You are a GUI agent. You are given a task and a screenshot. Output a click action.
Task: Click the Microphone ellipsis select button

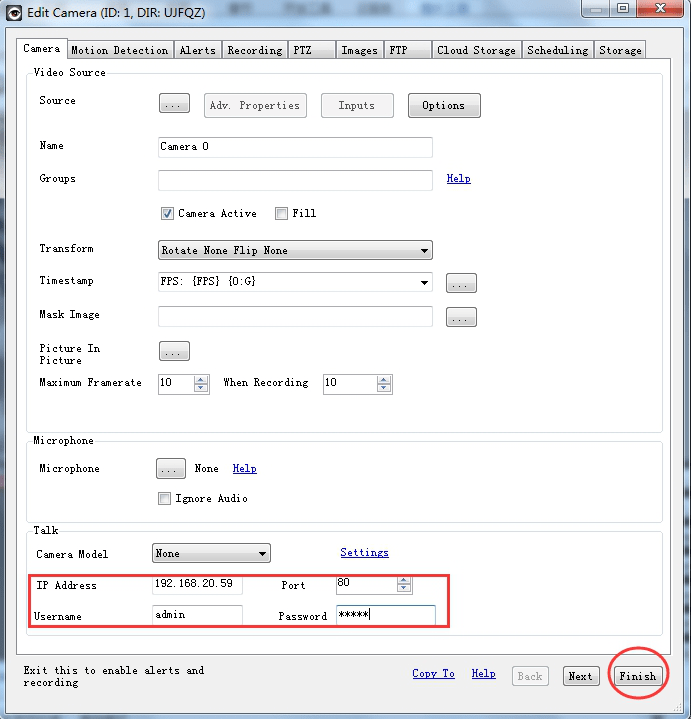(171, 469)
